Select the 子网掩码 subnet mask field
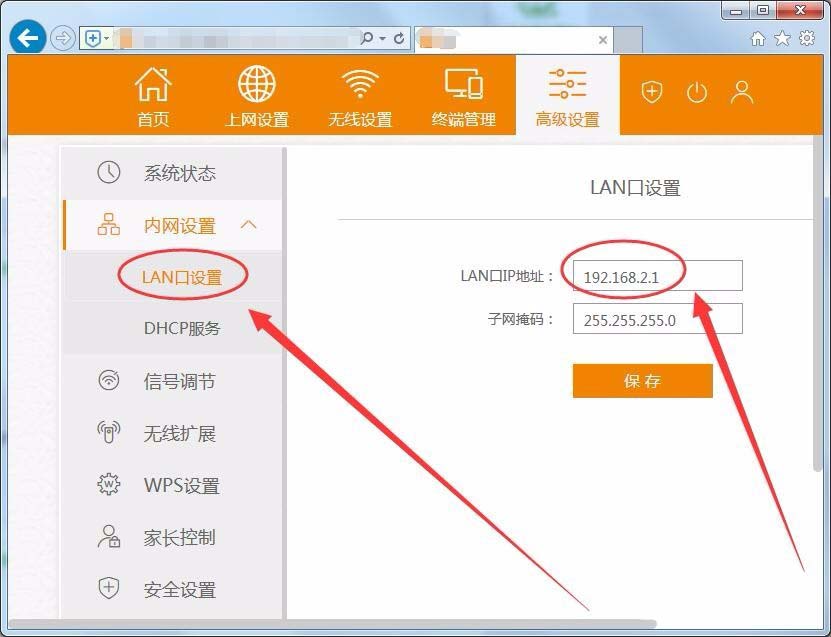Screen dimensions: 831x637 657,319
